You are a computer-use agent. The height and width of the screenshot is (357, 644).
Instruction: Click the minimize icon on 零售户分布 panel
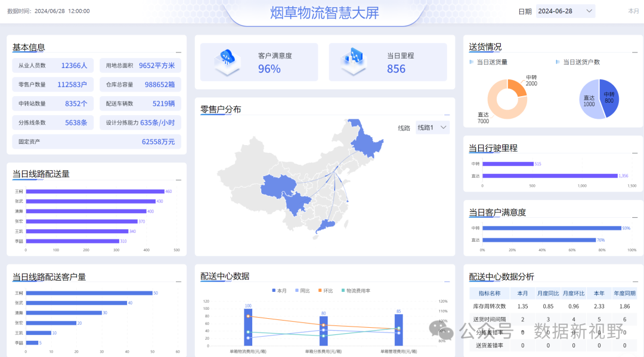pos(447,114)
